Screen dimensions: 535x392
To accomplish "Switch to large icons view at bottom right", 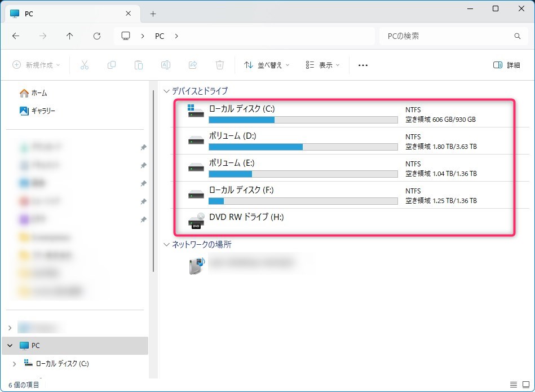I will point(525,385).
